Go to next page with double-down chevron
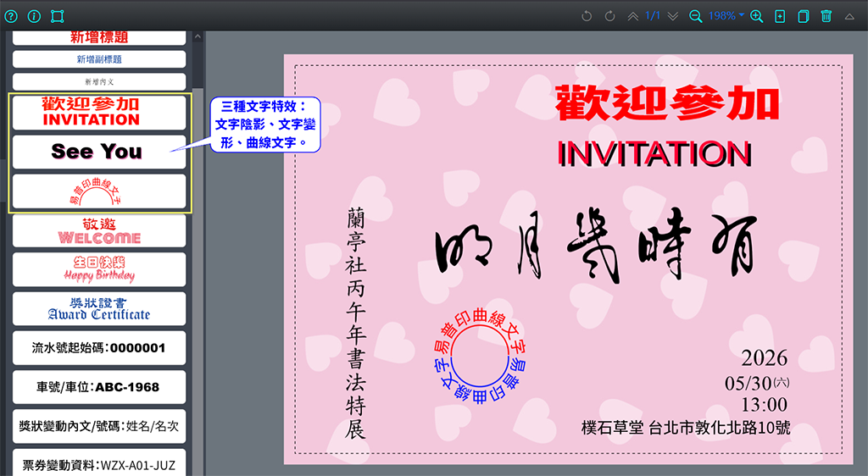Screen dimensions: 868x476 [673, 16]
